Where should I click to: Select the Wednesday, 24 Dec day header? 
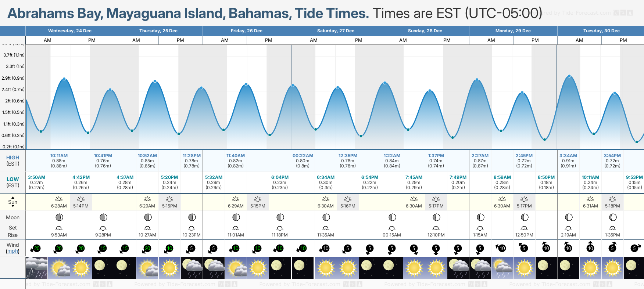click(x=70, y=31)
